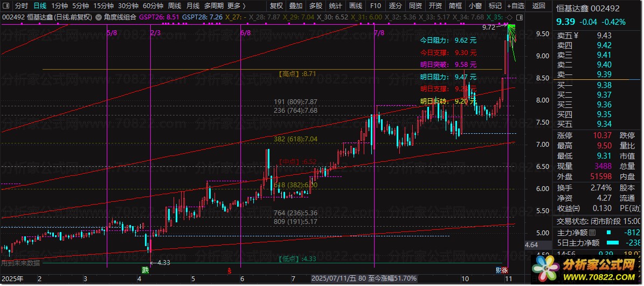The width and height of the screenshot is (644, 286).
Task: Switch to 15分钟 chart period
Action: pos(103,6)
